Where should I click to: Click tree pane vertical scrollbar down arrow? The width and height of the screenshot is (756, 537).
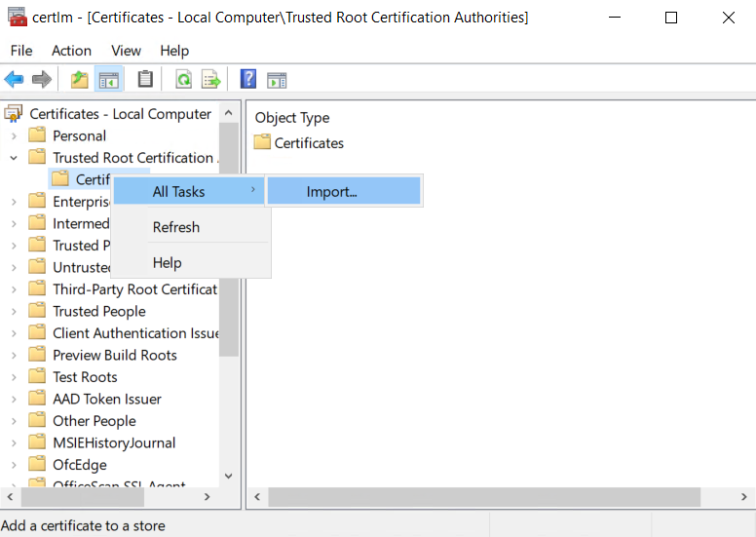pos(229,477)
